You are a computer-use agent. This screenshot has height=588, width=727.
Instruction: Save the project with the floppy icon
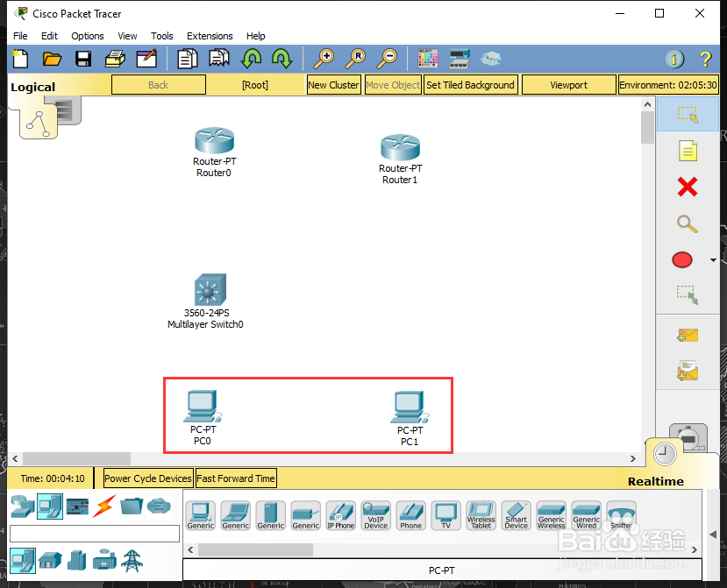tap(83, 59)
